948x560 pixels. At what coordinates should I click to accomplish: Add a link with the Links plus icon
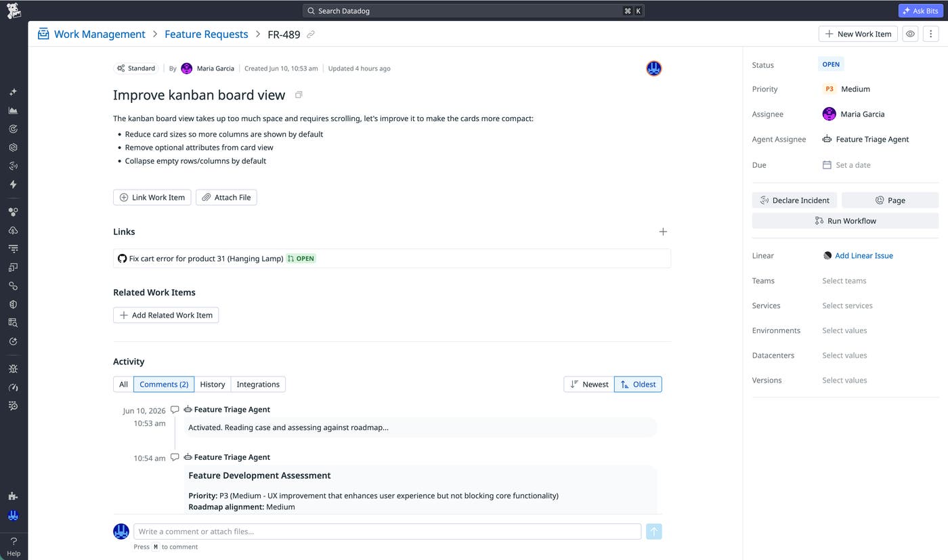pos(663,232)
